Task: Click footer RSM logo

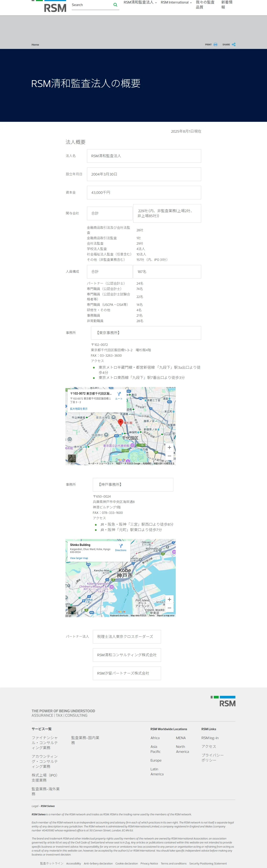Action: (223, 701)
